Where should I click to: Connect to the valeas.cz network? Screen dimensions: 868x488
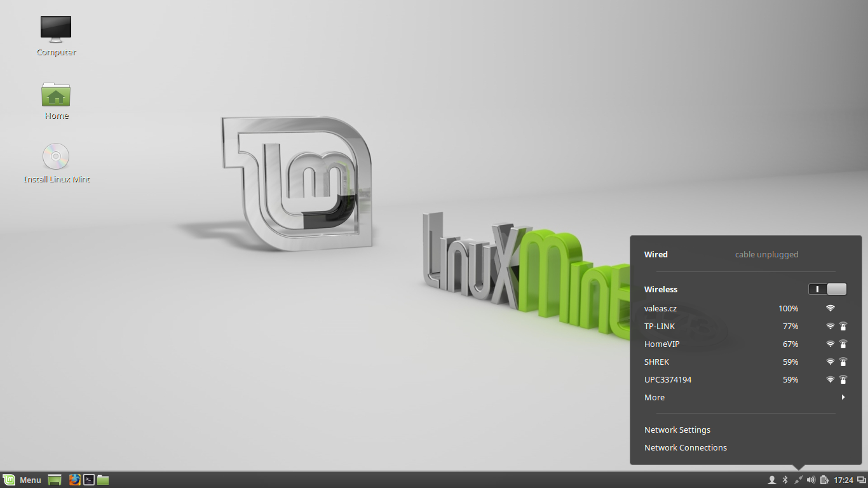pyautogui.click(x=745, y=308)
